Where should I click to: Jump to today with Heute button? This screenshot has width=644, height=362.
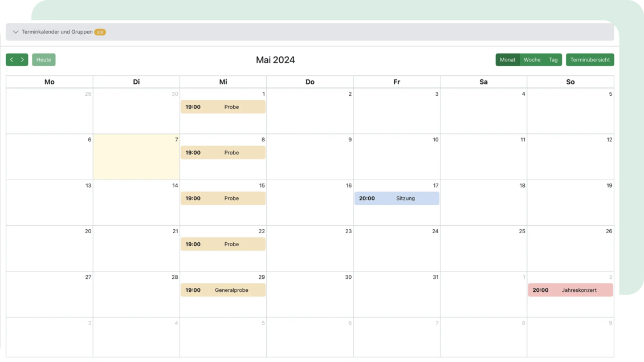click(x=44, y=60)
